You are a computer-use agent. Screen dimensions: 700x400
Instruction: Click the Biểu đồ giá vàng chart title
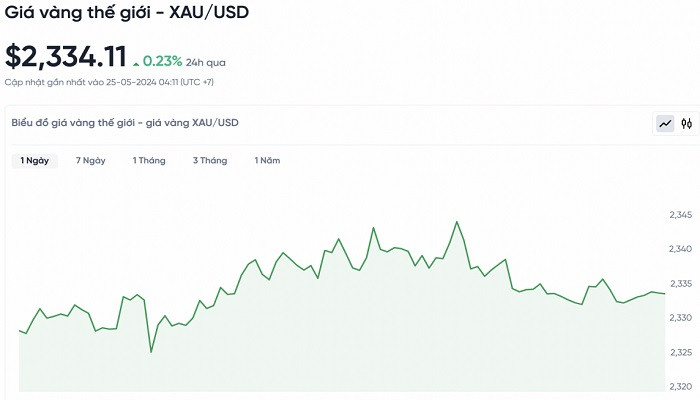pyautogui.click(x=125, y=123)
